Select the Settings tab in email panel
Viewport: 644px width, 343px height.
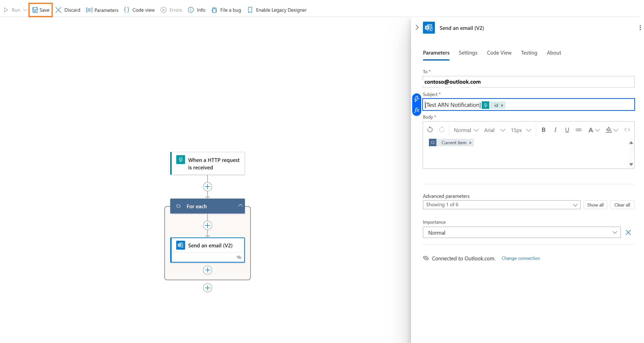[468, 52]
